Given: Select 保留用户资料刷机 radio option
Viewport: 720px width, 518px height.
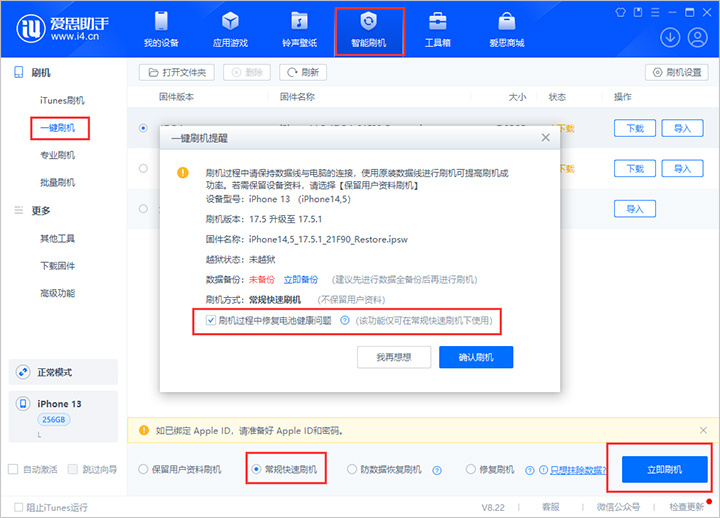Looking at the screenshot, I should [143, 469].
